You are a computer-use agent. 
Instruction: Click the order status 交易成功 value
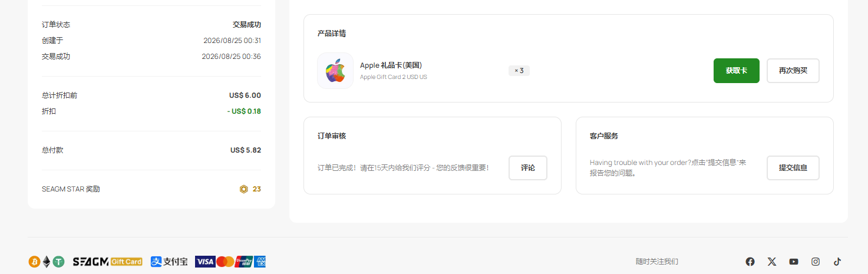click(247, 25)
